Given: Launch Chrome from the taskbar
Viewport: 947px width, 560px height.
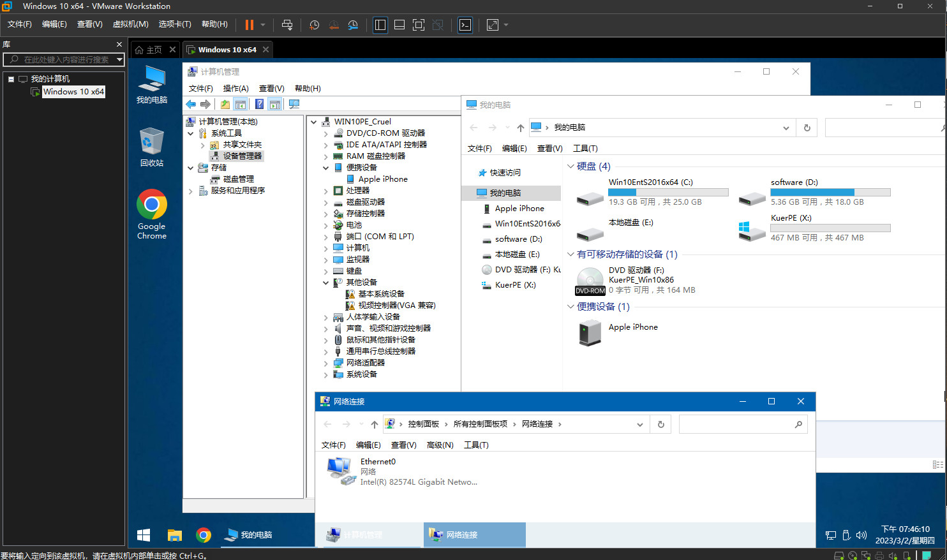Looking at the screenshot, I should tap(204, 535).
